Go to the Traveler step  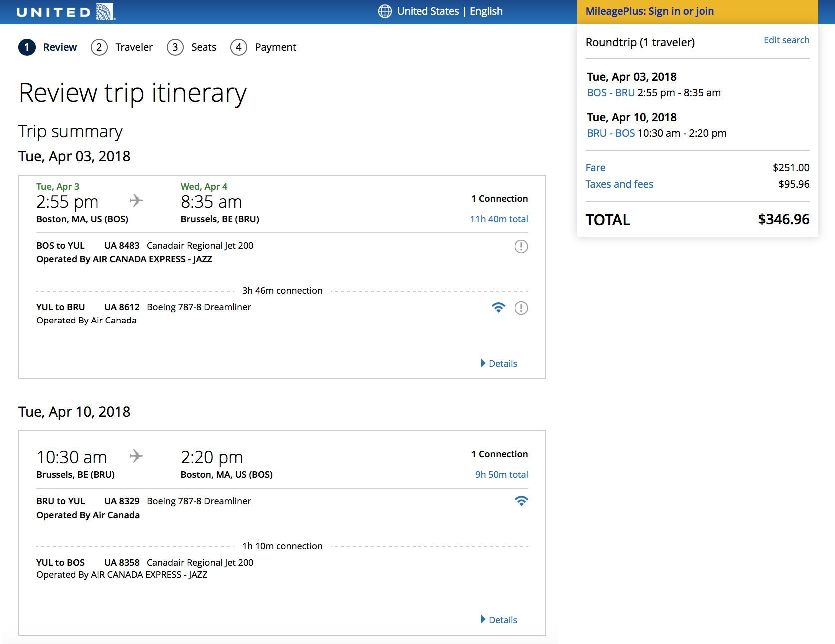pos(122,47)
